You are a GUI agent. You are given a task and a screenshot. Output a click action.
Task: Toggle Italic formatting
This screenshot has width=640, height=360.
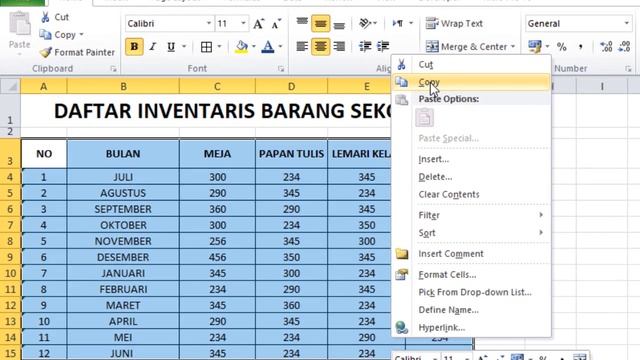[153, 47]
